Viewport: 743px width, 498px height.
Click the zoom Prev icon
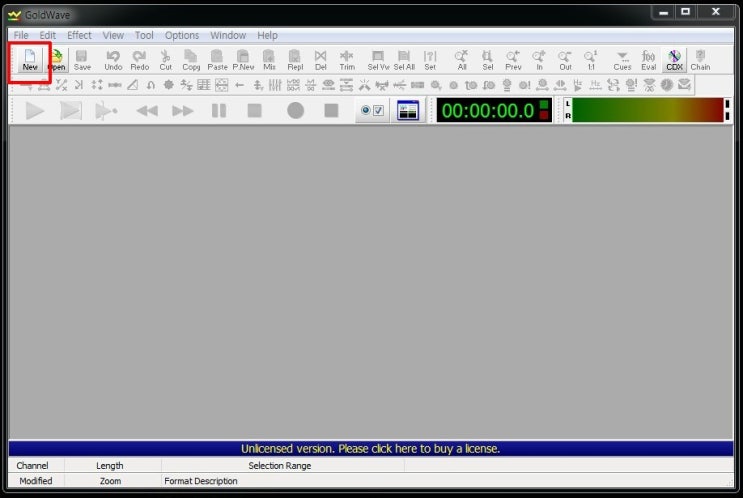pyautogui.click(x=513, y=60)
